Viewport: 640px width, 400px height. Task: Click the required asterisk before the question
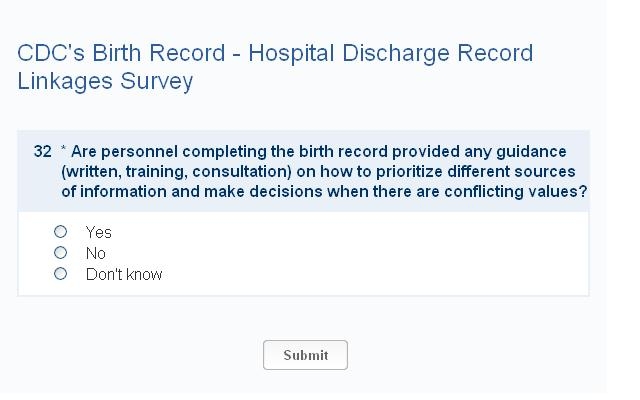64,152
